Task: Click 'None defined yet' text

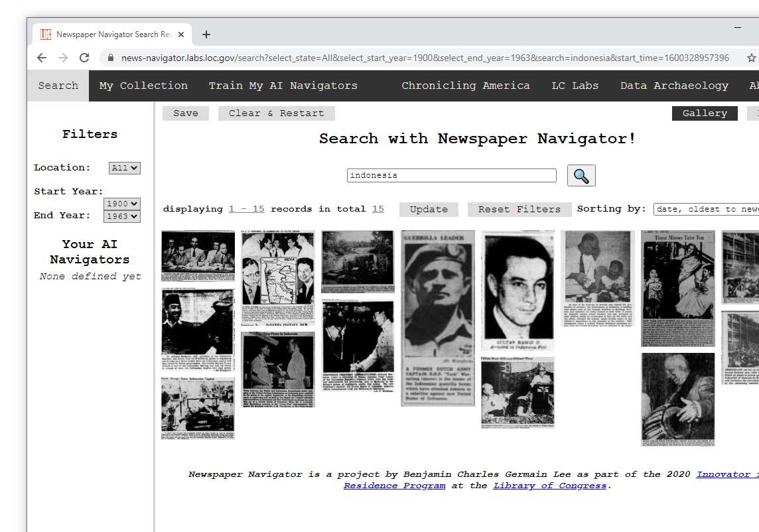Action: (90, 277)
